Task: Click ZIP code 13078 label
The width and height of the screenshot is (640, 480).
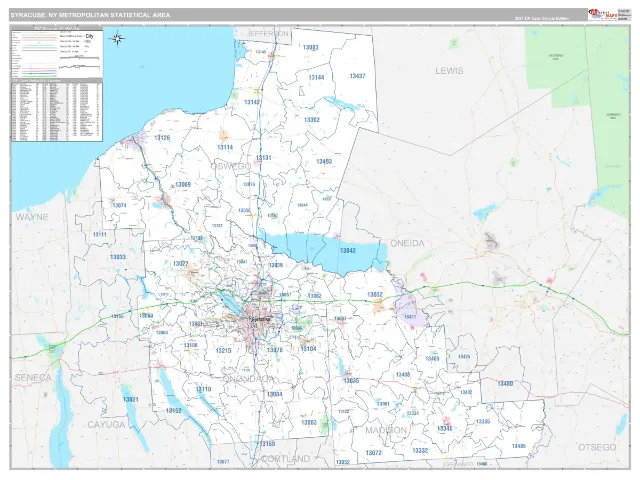Action: coord(275,350)
